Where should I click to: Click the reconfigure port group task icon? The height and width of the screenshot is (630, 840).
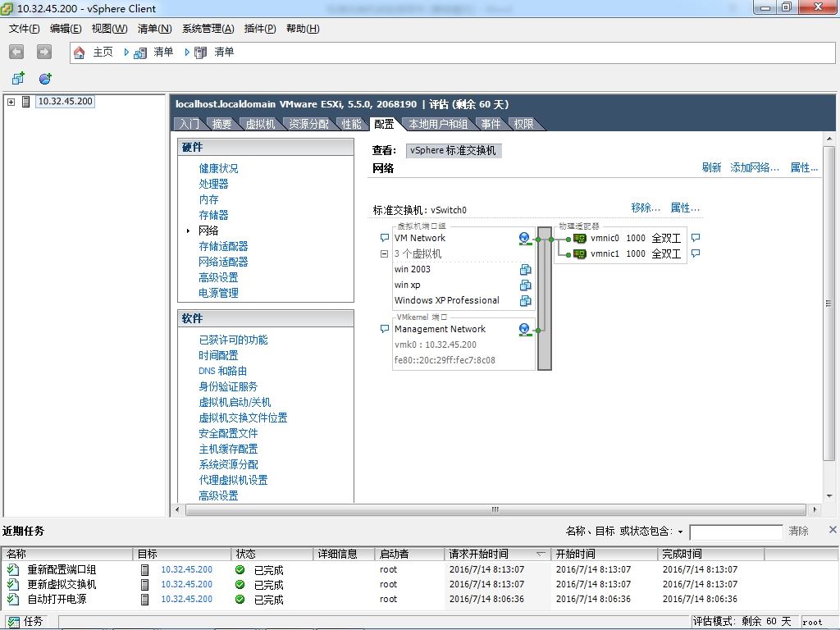pos(13,569)
